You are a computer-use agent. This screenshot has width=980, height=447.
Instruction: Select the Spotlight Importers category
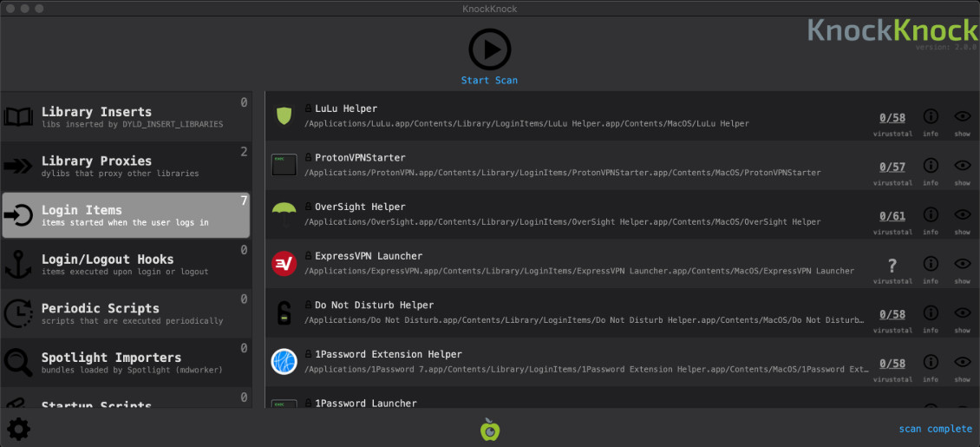126,363
